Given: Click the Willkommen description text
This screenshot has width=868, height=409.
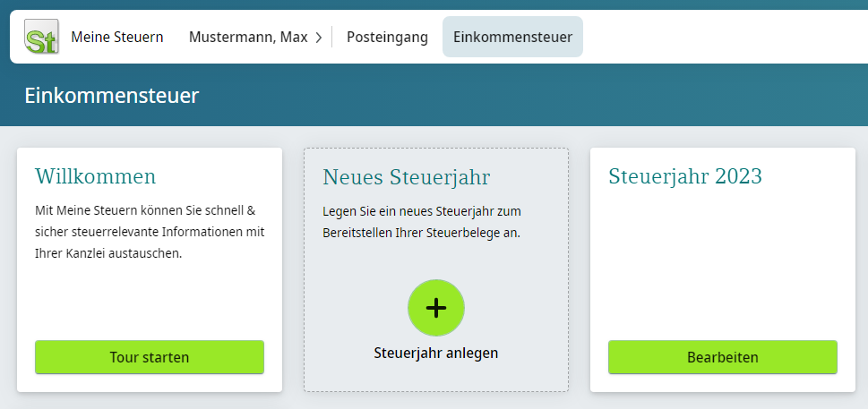Looking at the screenshot, I should point(149,232).
